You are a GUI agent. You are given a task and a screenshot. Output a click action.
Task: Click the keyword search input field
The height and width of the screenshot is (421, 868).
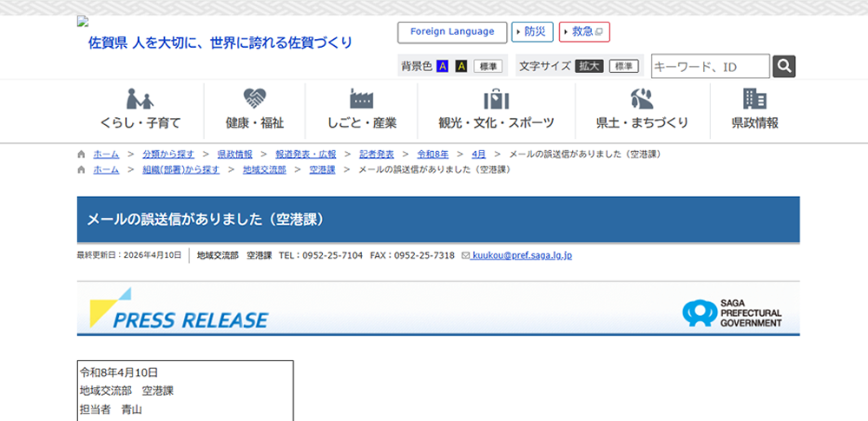pyautogui.click(x=709, y=67)
